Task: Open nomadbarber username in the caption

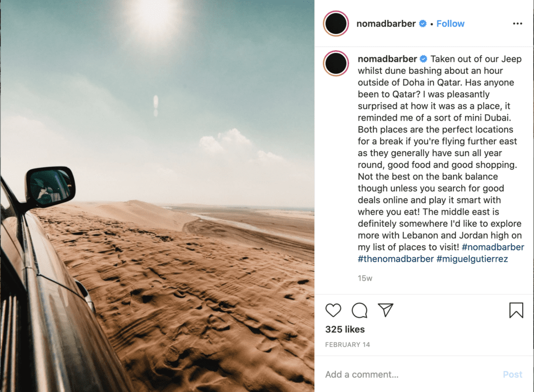Action: coord(387,59)
